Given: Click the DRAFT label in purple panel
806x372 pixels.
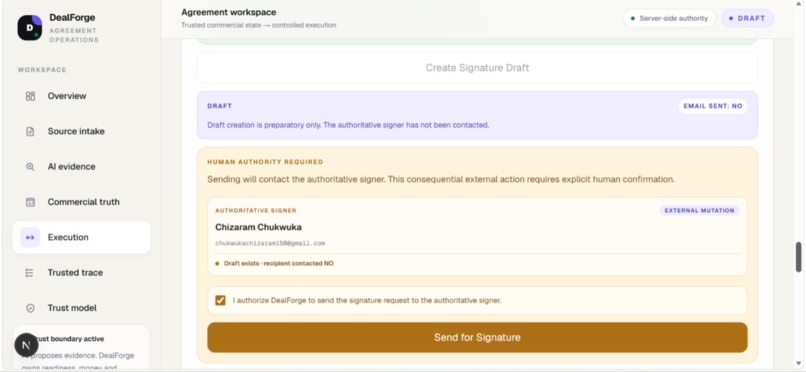Looking at the screenshot, I should click(x=219, y=106).
